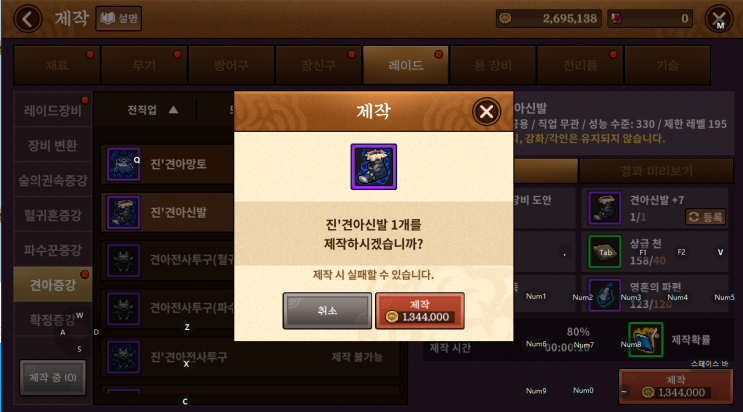Switch to the 레이드 tab
The image size is (743, 412).
pyautogui.click(x=406, y=65)
